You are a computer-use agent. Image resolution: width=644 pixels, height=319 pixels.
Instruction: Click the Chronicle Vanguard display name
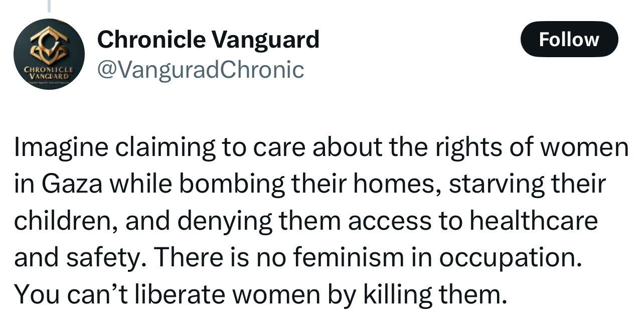click(x=208, y=39)
